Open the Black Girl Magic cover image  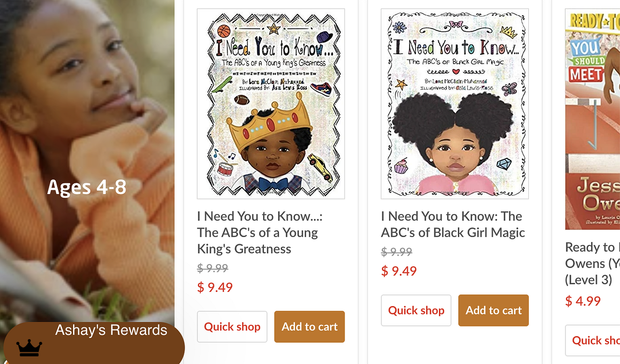tap(455, 103)
